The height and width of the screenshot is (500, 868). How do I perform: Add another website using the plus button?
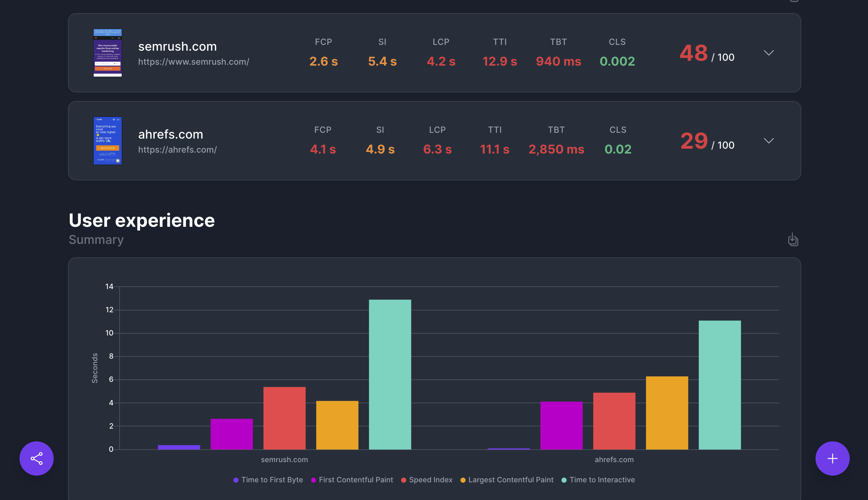(832, 458)
